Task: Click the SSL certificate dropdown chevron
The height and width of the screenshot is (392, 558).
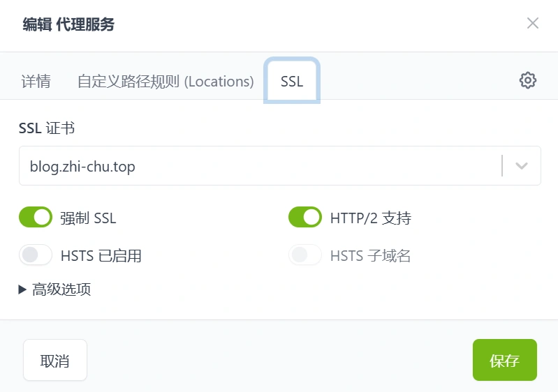Action: coord(521,166)
